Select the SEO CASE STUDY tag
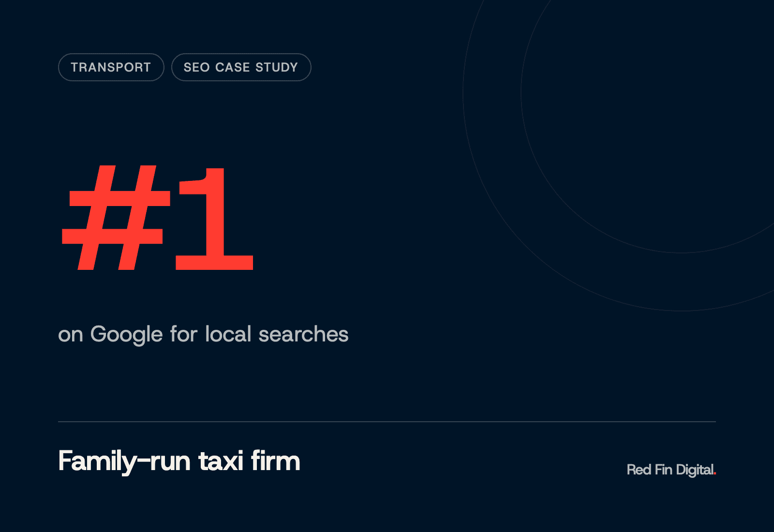Viewport: 774px width, 532px height. click(241, 67)
